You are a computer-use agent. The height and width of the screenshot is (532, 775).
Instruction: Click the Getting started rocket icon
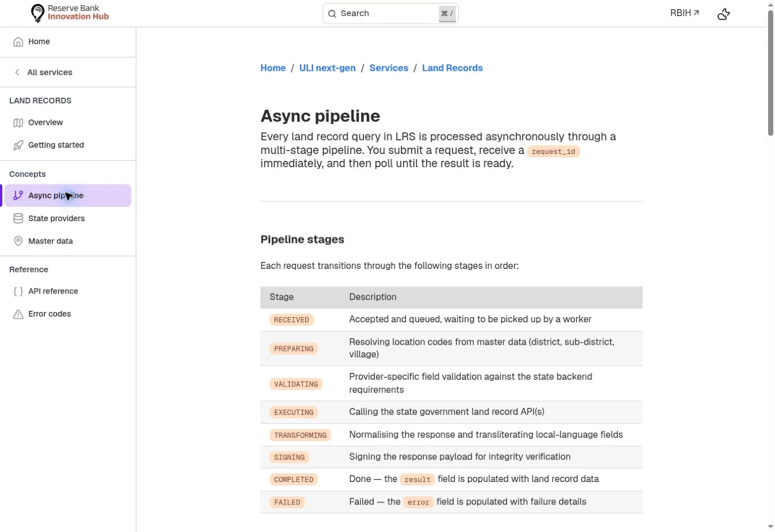tap(18, 145)
